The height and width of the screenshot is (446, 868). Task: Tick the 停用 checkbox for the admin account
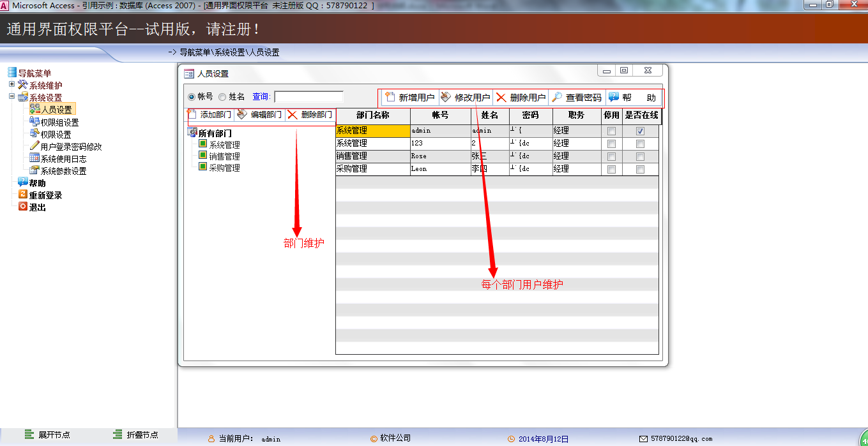(611, 131)
